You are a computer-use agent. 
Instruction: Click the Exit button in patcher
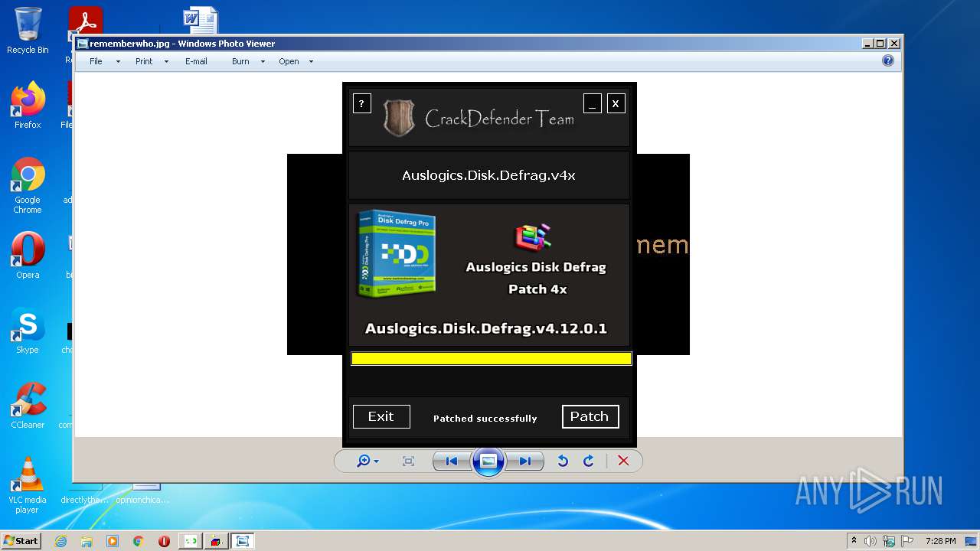[381, 416]
